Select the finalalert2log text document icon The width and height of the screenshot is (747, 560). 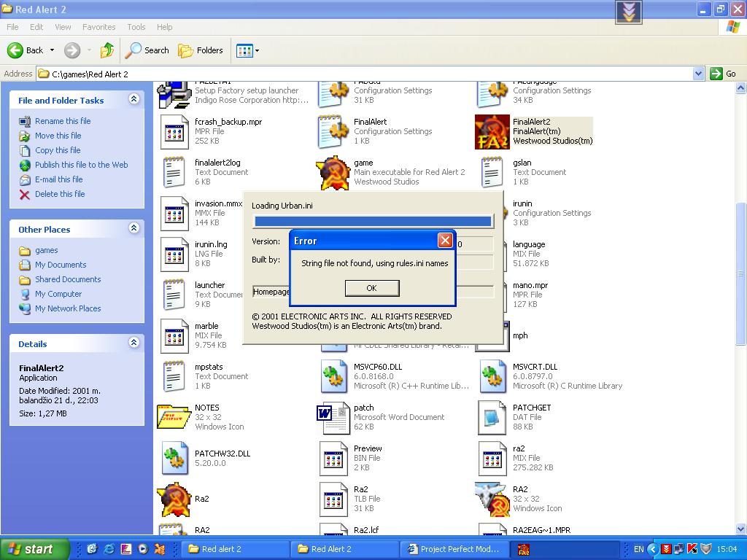click(x=174, y=172)
